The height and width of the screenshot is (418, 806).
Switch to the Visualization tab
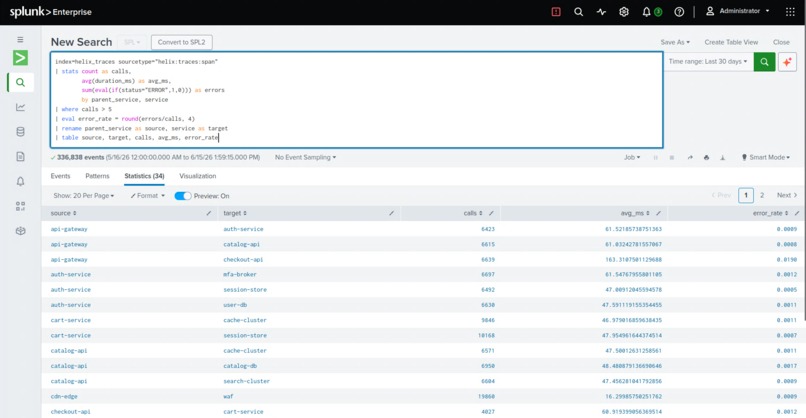[x=197, y=176]
